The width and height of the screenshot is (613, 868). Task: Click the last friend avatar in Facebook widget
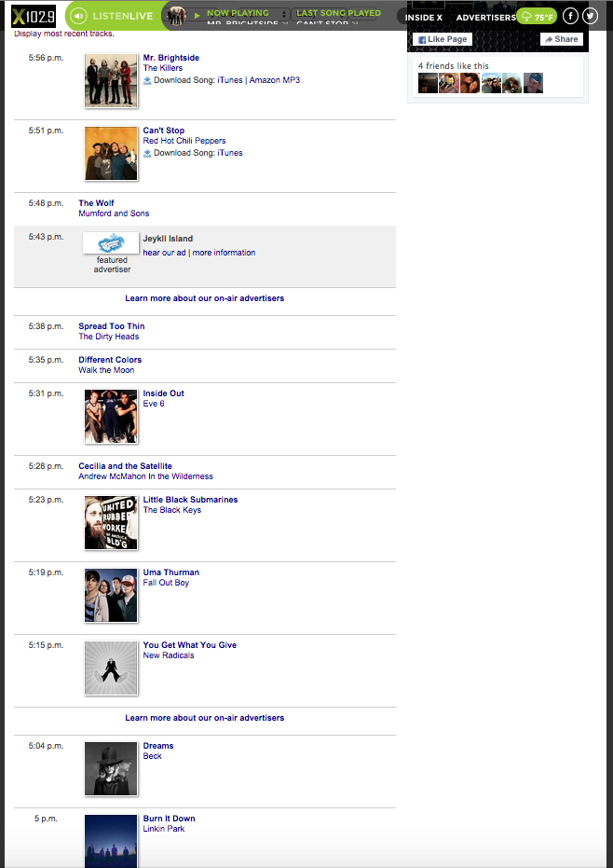[533, 83]
